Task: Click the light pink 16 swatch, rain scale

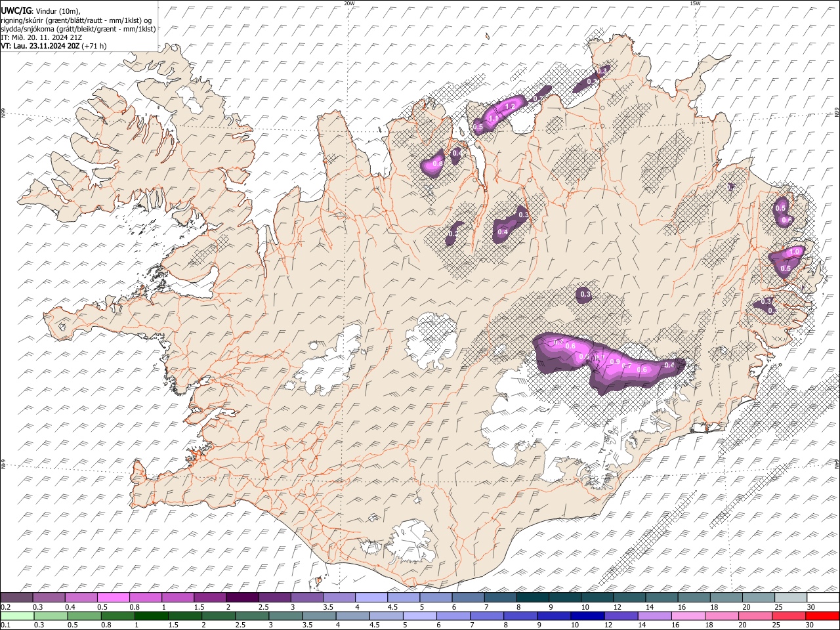Action: [688, 616]
